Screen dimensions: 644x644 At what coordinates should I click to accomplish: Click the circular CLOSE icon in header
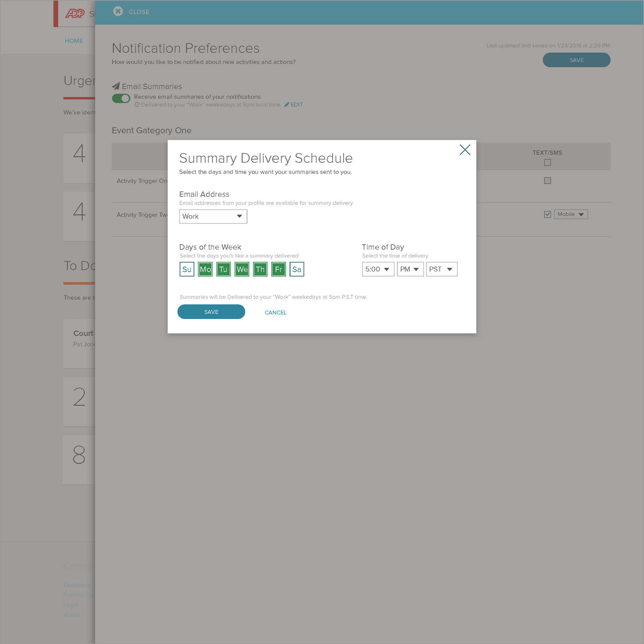coord(118,11)
